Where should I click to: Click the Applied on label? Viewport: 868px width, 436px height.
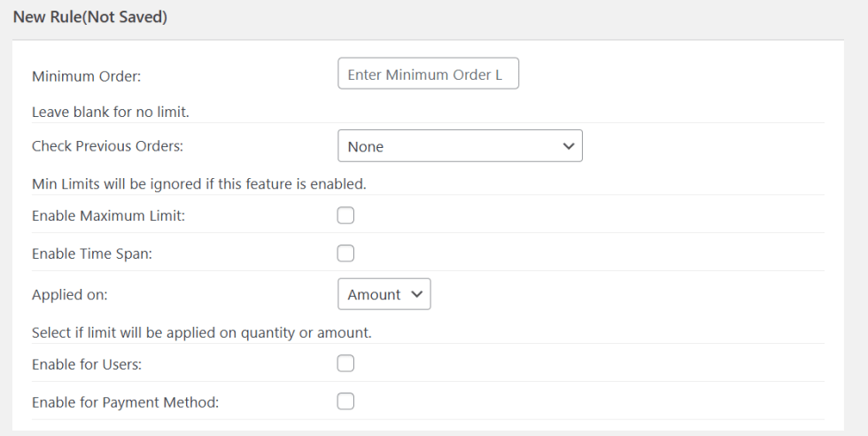69,294
